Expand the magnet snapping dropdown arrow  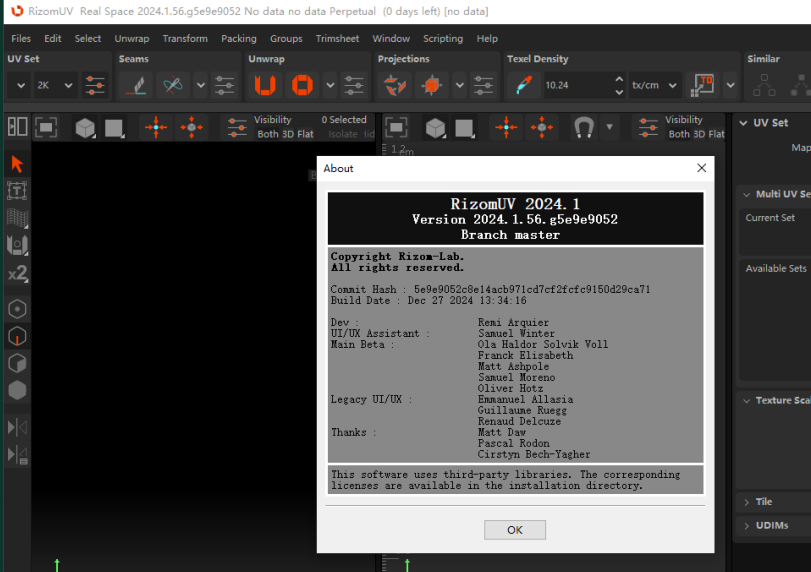609,127
